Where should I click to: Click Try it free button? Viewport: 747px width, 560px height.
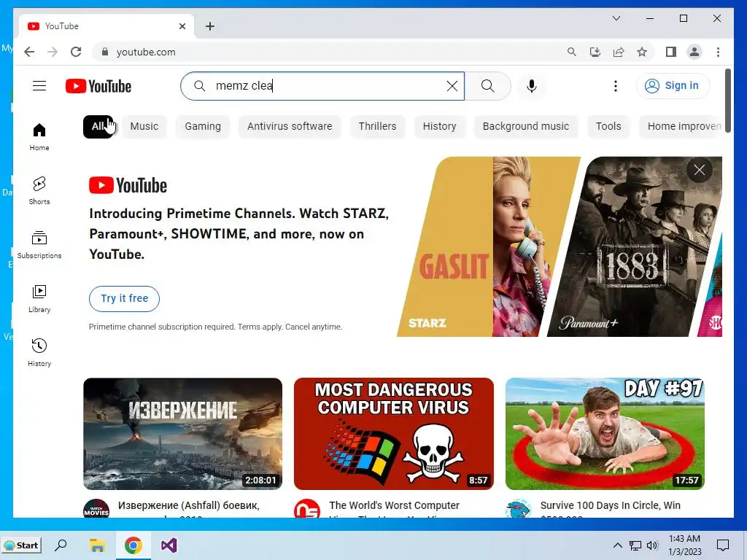pyautogui.click(x=124, y=298)
